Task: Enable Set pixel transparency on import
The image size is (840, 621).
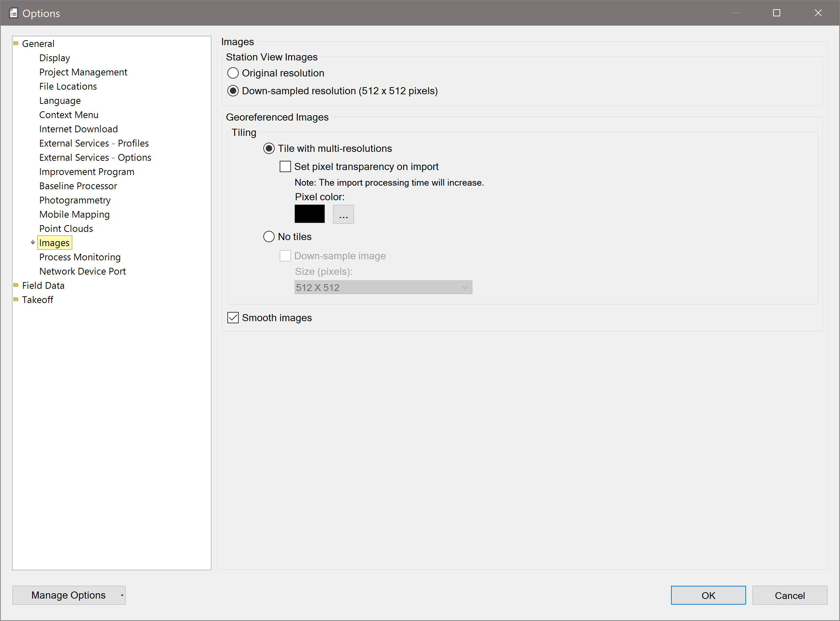Action: [285, 166]
